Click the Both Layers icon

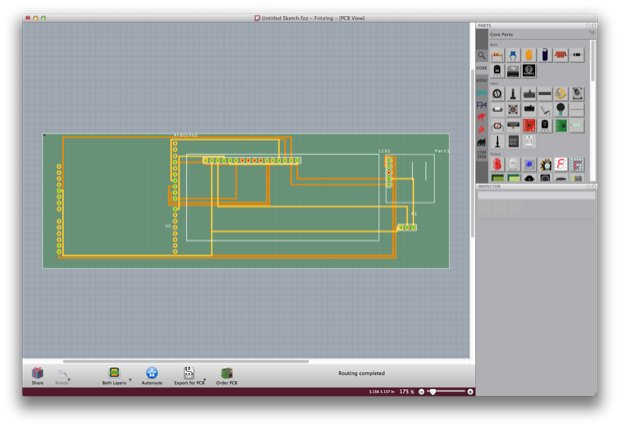[114, 372]
